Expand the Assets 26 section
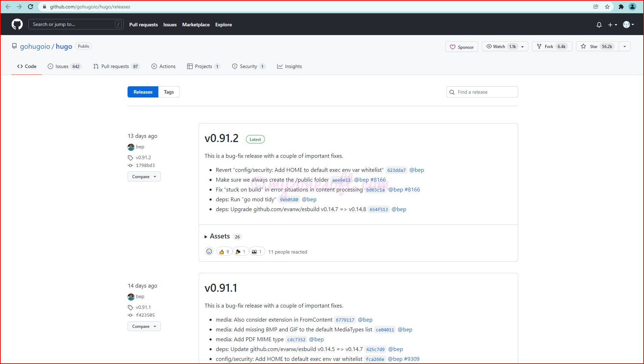The height and width of the screenshot is (364, 644). (x=223, y=236)
